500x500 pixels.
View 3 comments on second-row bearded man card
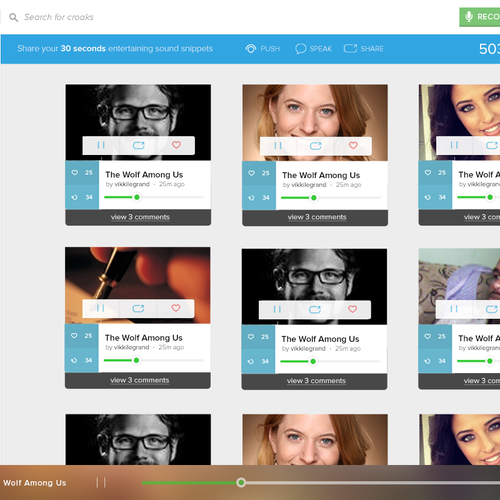tap(316, 381)
